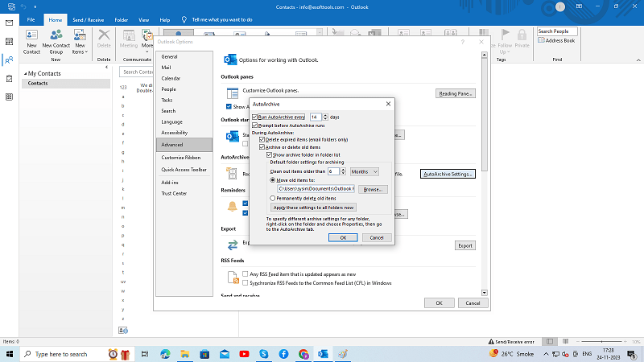Image resolution: width=644 pixels, height=362 pixels.
Task: Toggle Prompt before AutoArchive runs
Action: pos(255,125)
